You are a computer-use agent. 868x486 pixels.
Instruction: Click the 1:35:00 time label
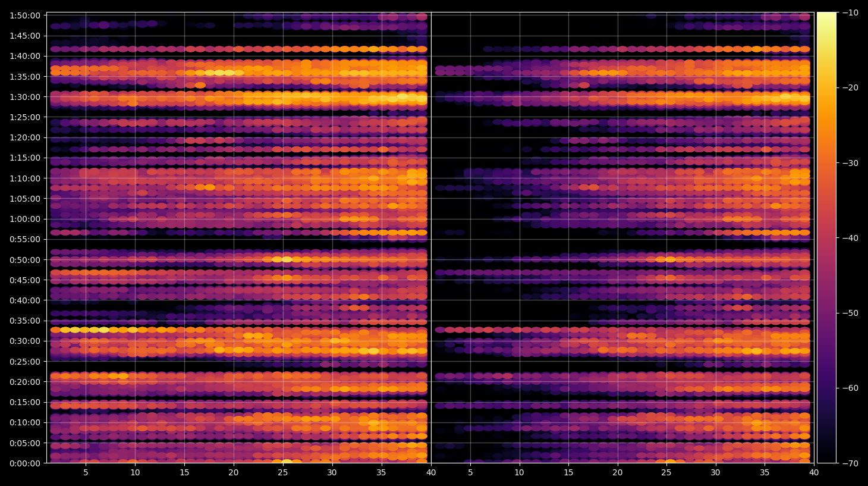point(25,77)
